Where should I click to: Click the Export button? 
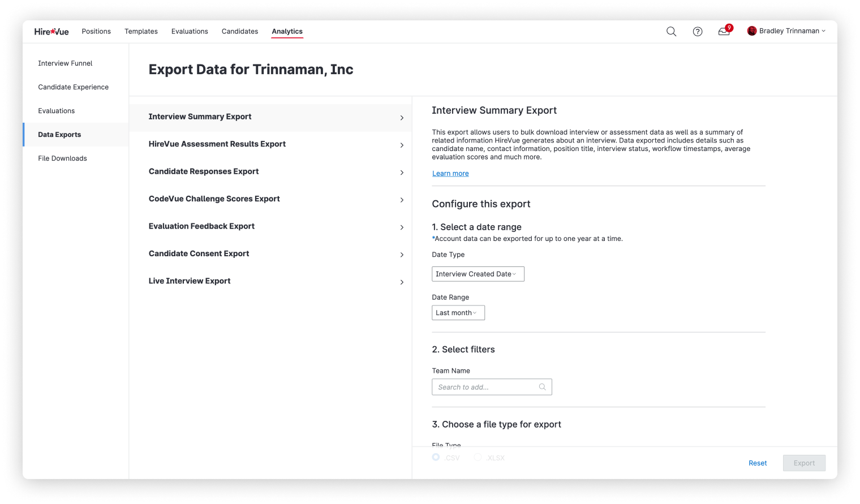804,463
